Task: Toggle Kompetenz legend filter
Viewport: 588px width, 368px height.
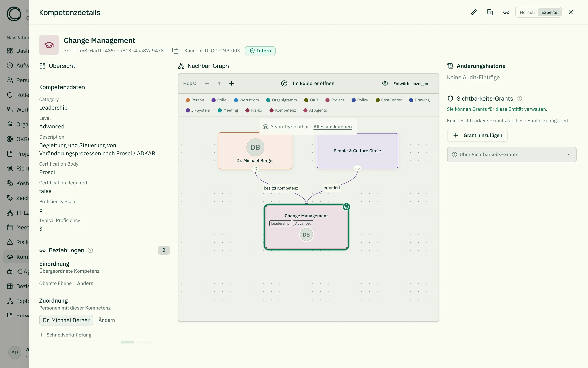Action: coord(283,110)
